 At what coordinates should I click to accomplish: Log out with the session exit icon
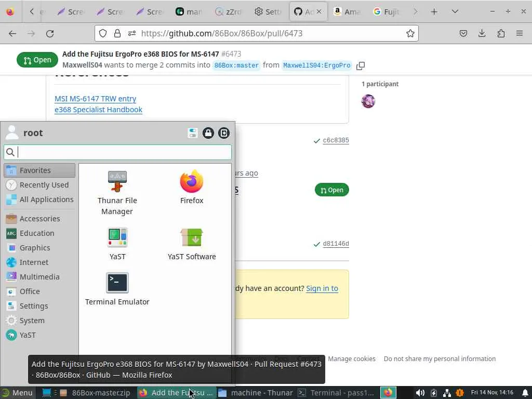(223, 133)
